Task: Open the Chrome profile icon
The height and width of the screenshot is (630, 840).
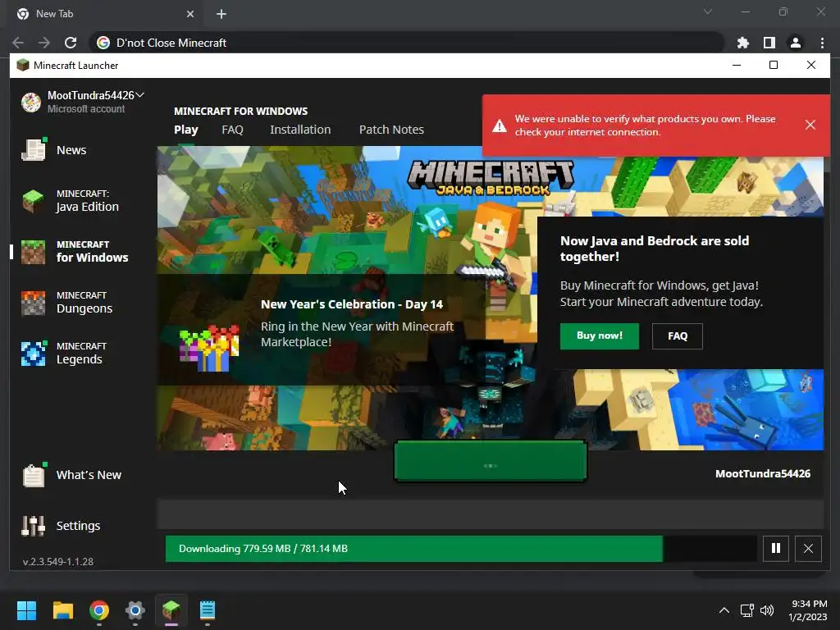Action: [796, 43]
